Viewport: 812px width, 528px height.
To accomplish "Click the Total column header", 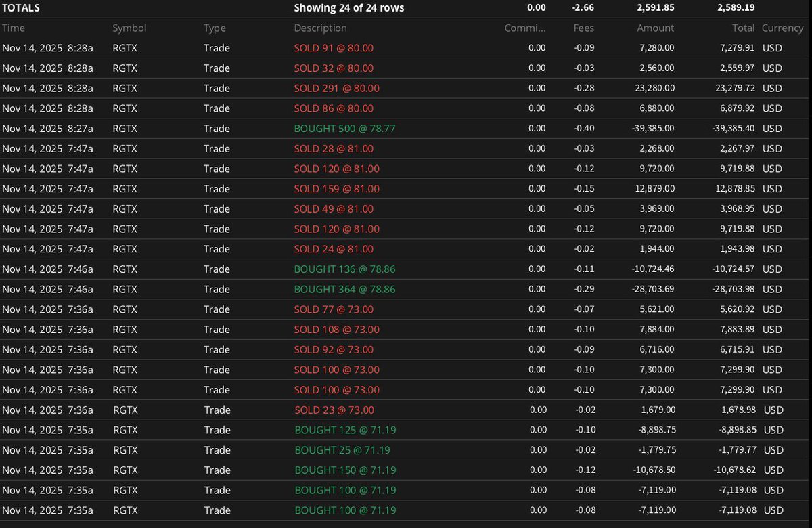I will 744,28.
